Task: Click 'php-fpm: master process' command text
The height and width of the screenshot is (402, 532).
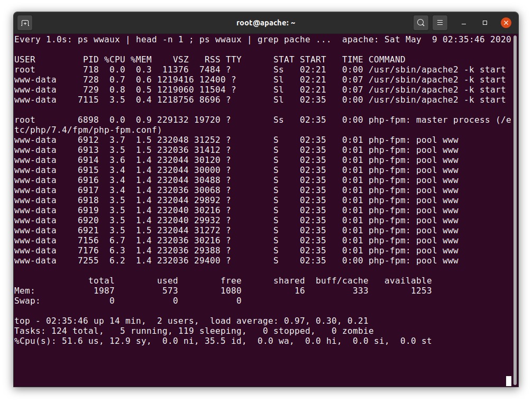Action: click(x=429, y=120)
